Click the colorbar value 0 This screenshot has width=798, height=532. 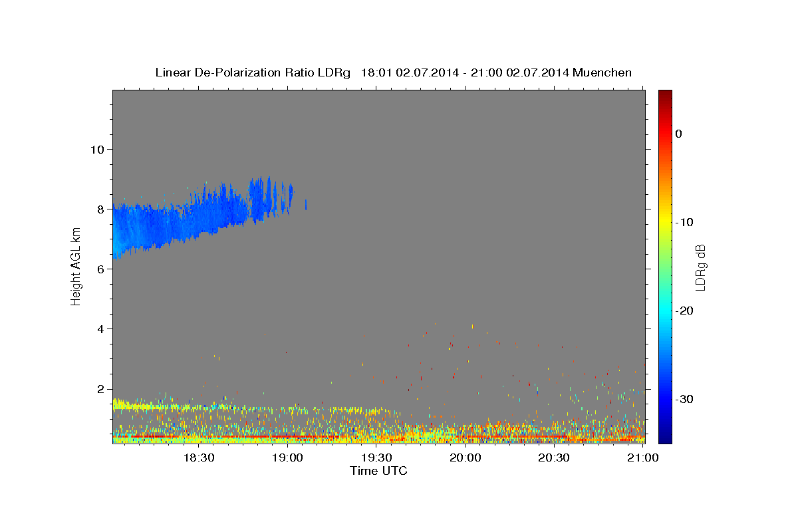[x=678, y=134]
